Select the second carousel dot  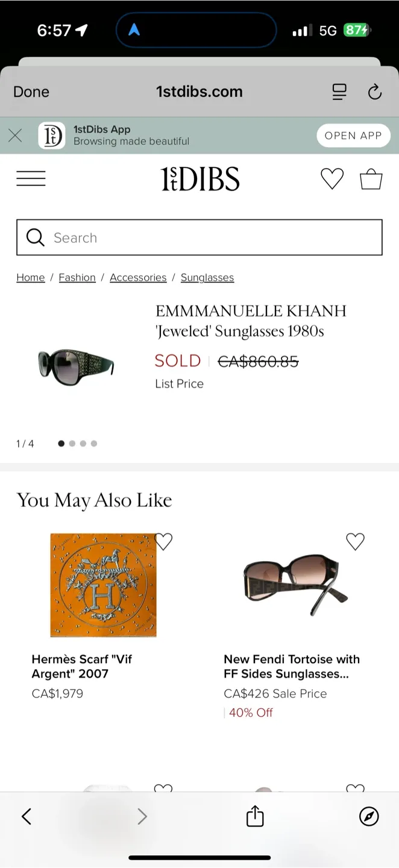[72, 443]
